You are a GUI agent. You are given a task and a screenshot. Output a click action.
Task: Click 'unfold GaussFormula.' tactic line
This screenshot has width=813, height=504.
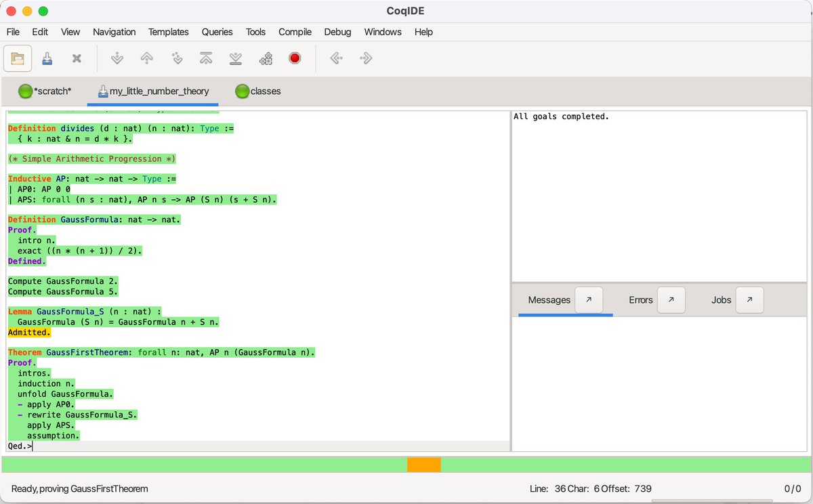click(x=66, y=394)
